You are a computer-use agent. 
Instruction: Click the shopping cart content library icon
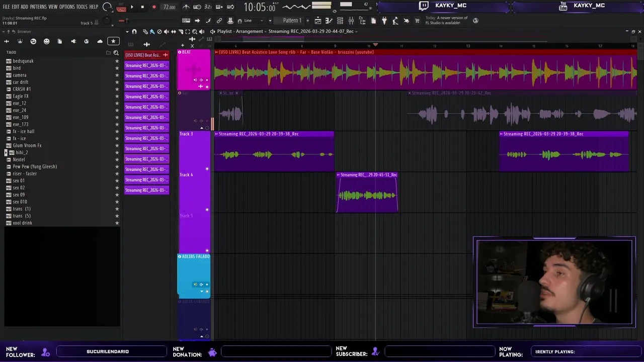point(417,21)
